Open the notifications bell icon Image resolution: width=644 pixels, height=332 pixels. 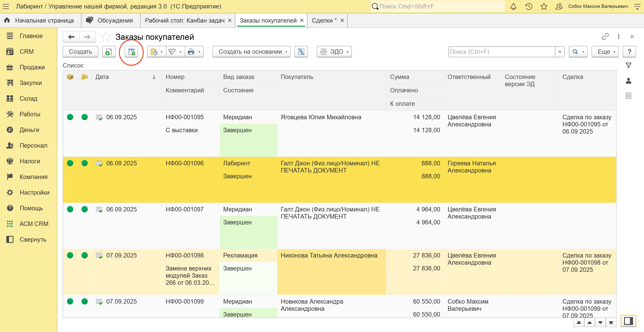coord(513,6)
